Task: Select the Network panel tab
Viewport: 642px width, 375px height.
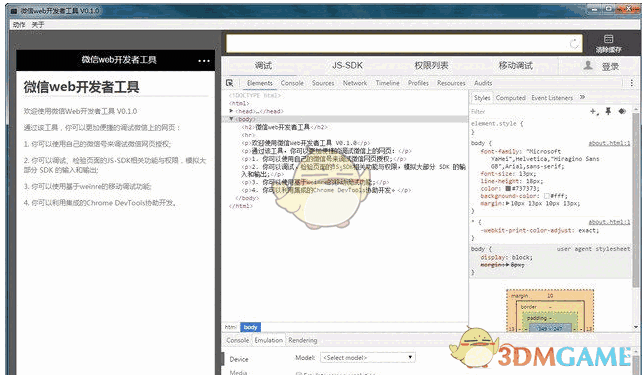Action: point(355,83)
